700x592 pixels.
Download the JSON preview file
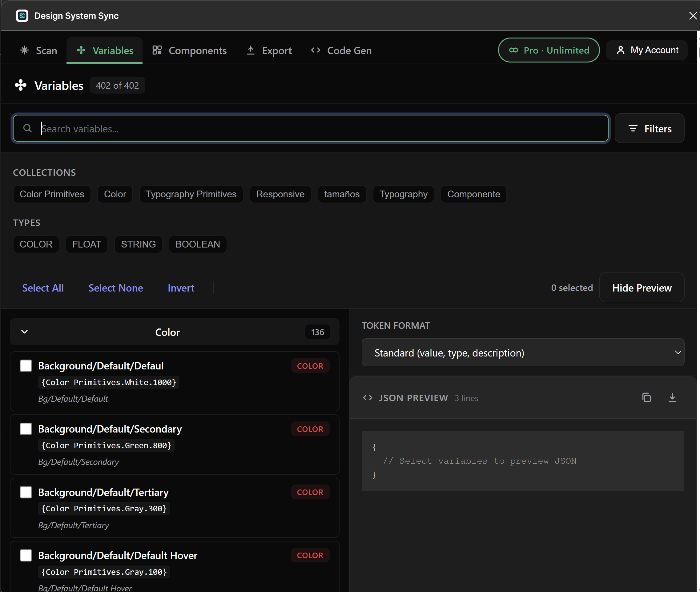[x=672, y=398]
